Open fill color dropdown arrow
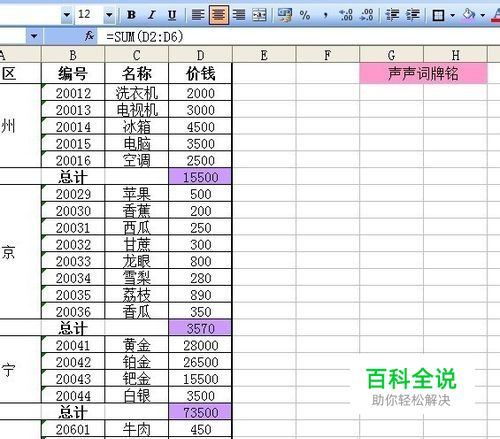Screen dimensions: 500x439 point(483,15)
